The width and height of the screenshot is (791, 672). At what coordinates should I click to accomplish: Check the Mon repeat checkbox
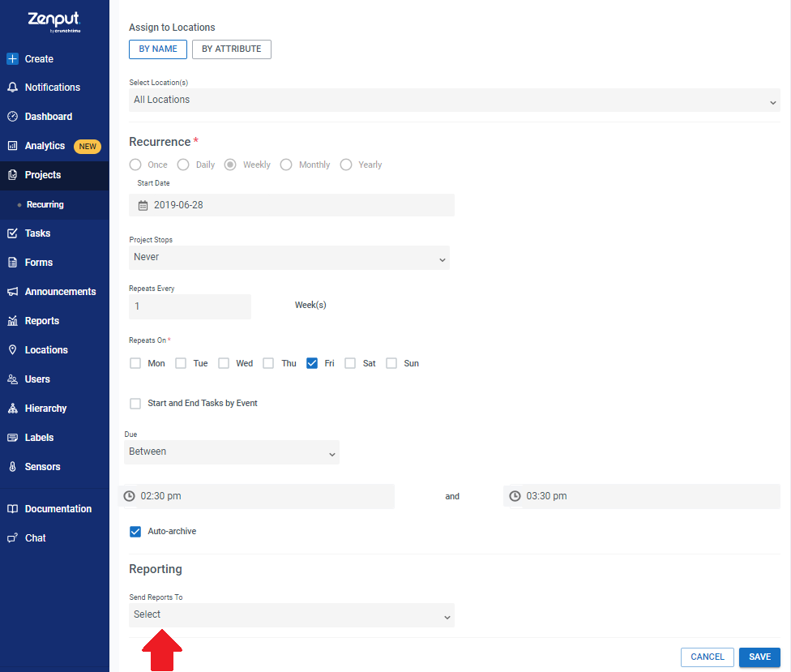pos(135,363)
